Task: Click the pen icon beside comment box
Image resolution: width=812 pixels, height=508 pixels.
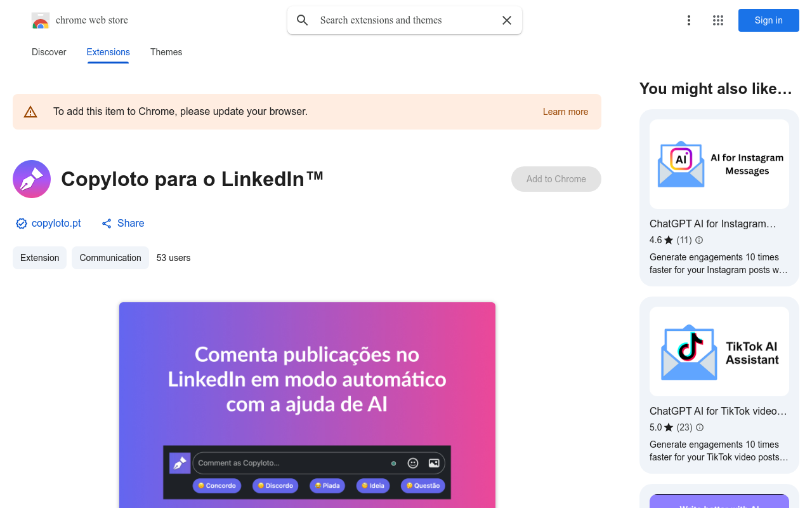Action: pos(180,464)
